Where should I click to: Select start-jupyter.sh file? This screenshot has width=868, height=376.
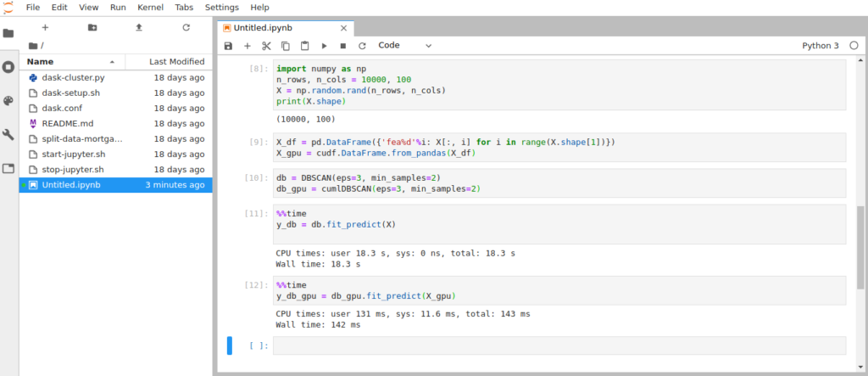115,154
